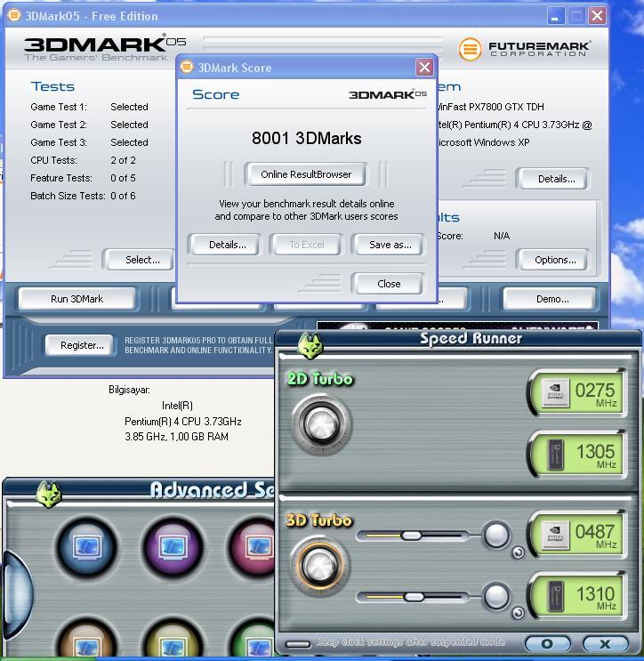Toggle the 2D Turbo knob
The height and width of the screenshot is (661, 644).
[322, 424]
